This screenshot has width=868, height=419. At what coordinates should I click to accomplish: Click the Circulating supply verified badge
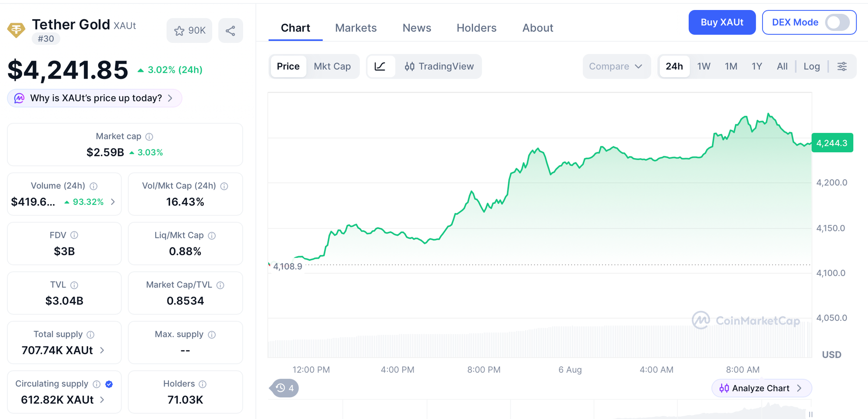[109, 384]
